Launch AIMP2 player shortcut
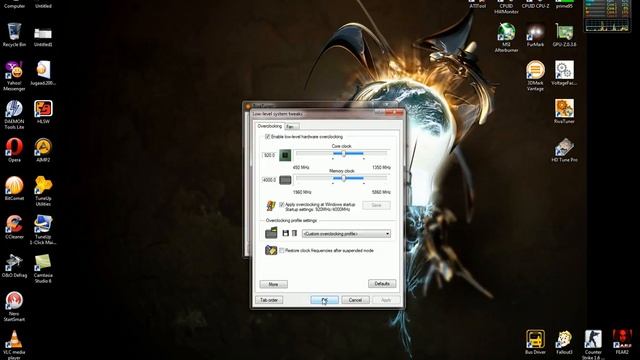This screenshot has width=640, height=360. pyautogui.click(x=43, y=150)
